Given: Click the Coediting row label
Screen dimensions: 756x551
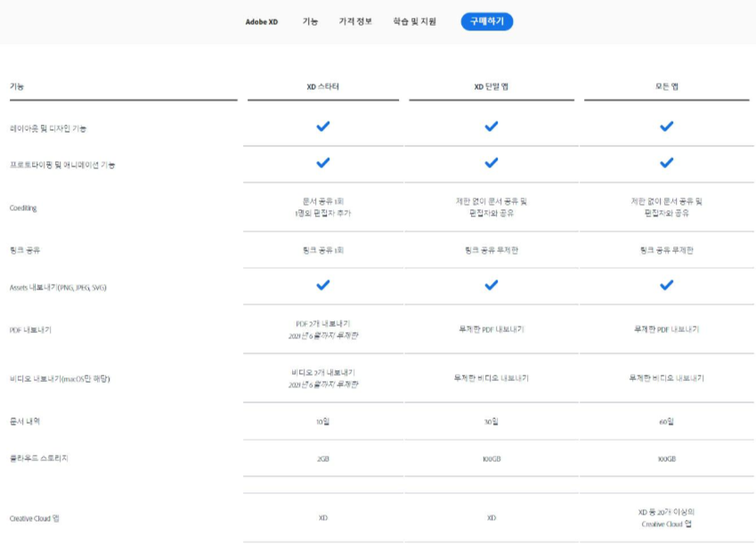Looking at the screenshot, I should click(23, 208).
